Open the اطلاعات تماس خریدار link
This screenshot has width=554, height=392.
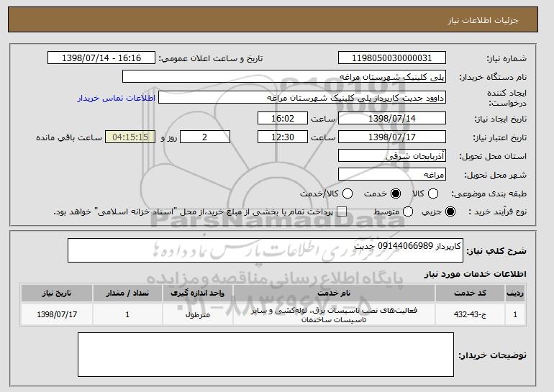pos(117,98)
